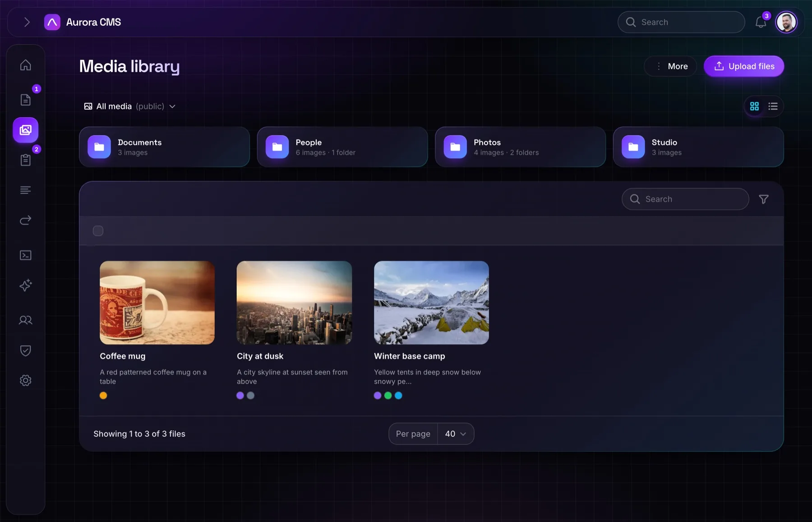812x522 pixels.
Task: Open the shield check icon in sidebar
Action: click(26, 350)
